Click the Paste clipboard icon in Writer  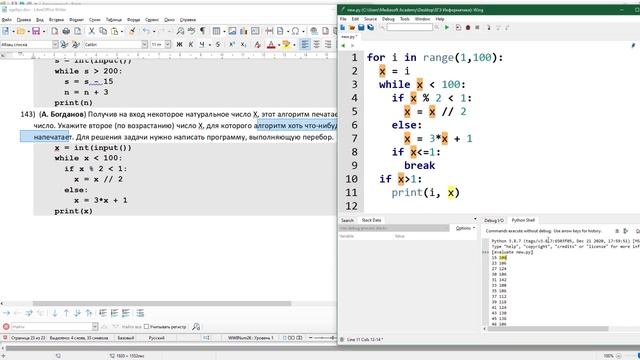tap(115, 31)
